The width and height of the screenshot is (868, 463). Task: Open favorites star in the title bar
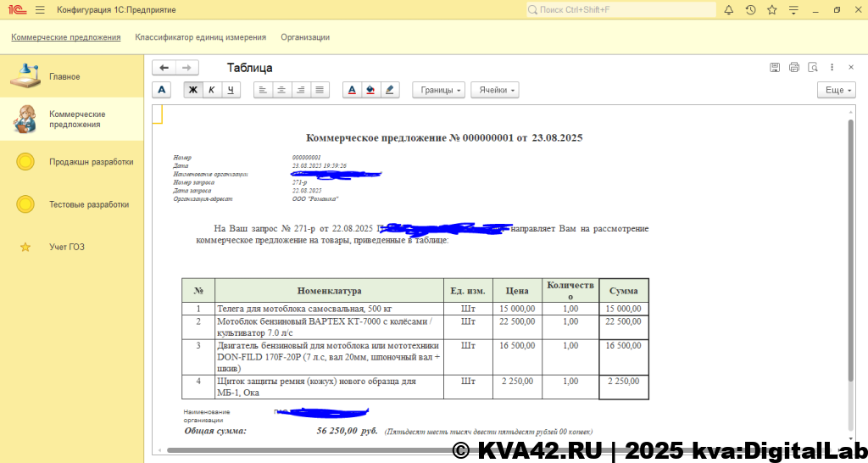point(771,10)
